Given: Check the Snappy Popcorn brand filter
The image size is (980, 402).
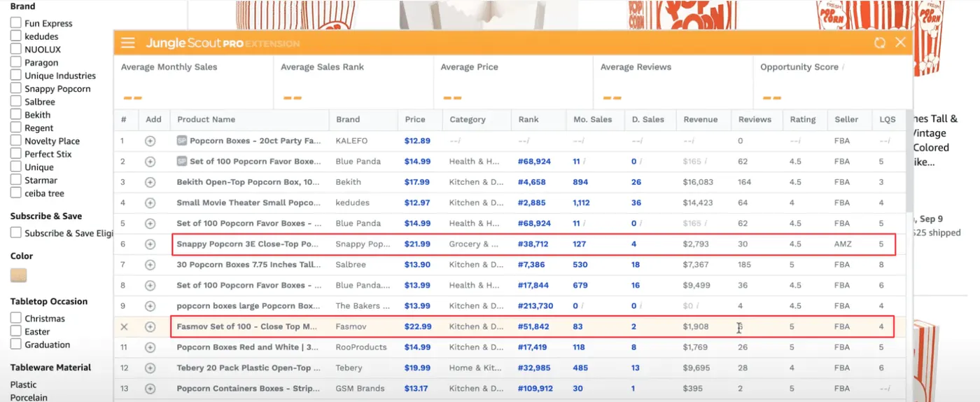Looking at the screenshot, I should coord(15,88).
